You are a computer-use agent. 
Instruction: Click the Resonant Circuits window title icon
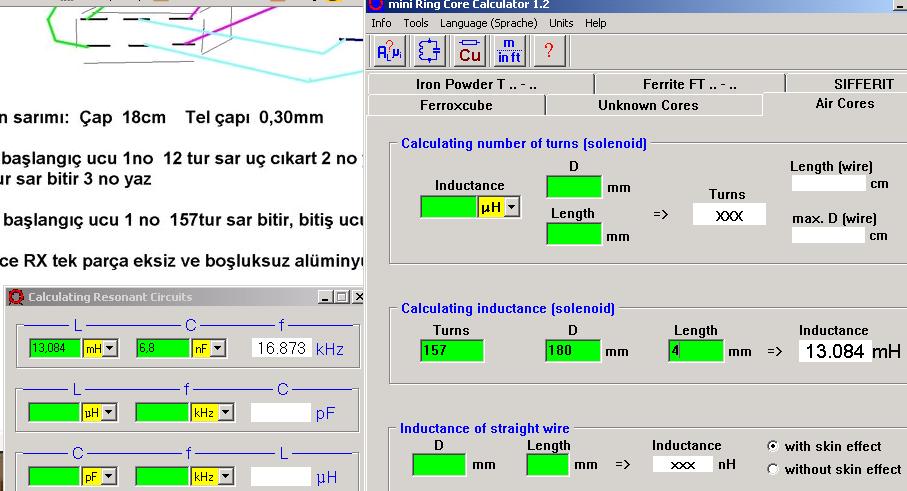(16, 297)
